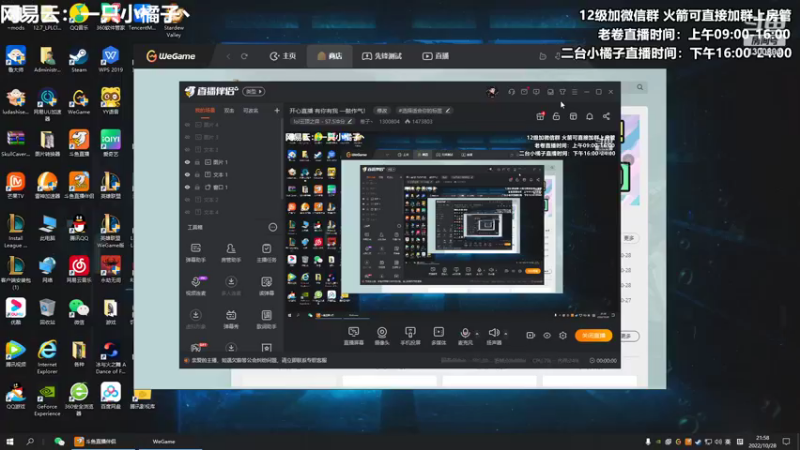Open the 微信 WeChat desktop icon

tap(79, 312)
